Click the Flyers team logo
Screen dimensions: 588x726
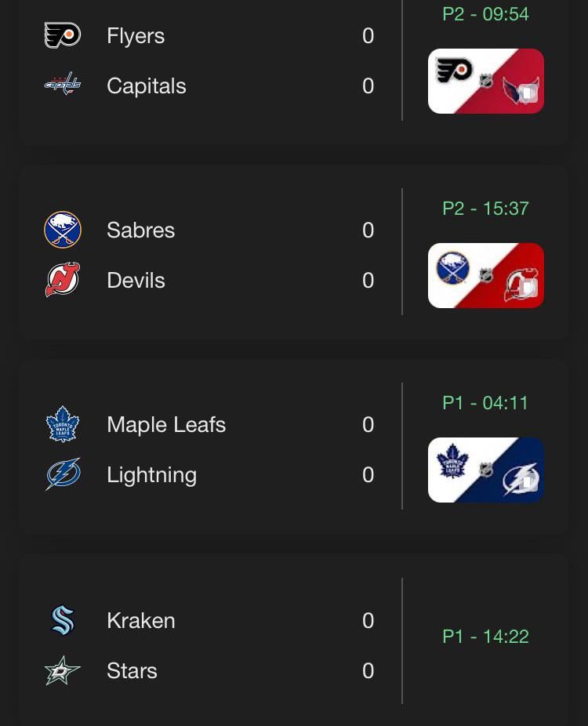click(63, 36)
